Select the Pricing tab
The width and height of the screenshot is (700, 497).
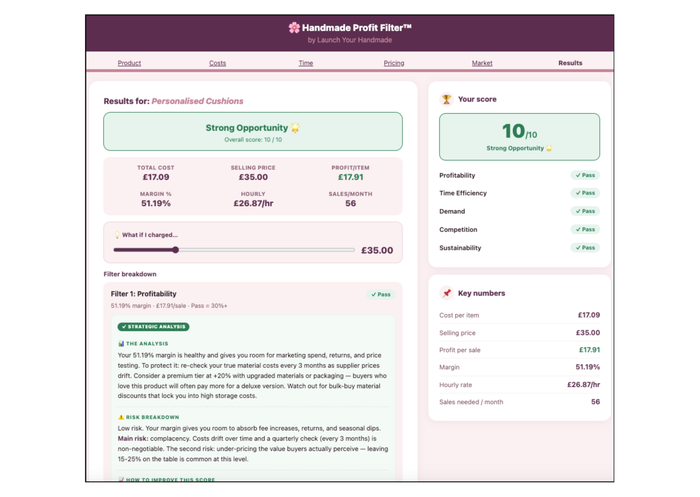tap(394, 63)
